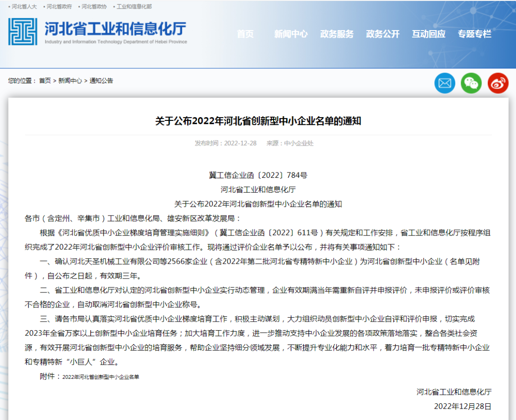Click 互动回应 in the top navigation
The image size is (516, 420).
429,34
